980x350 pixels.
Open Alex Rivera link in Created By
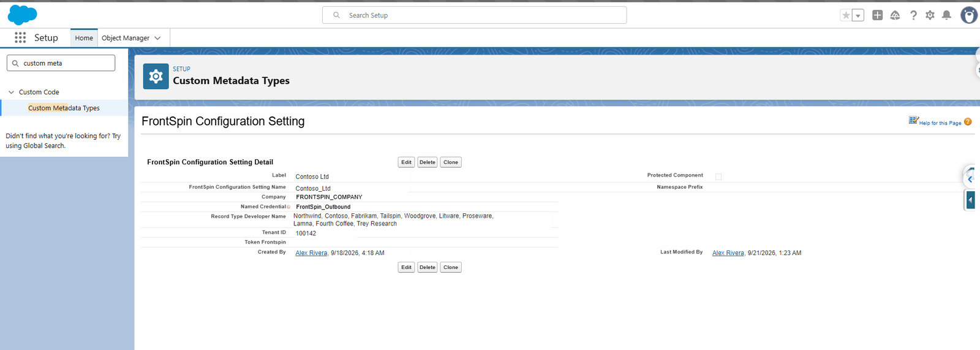311,253
